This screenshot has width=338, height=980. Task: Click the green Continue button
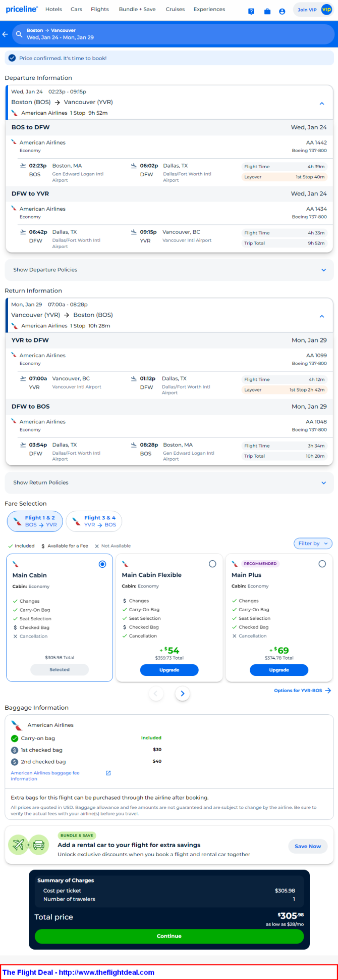[x=169, y=936]
